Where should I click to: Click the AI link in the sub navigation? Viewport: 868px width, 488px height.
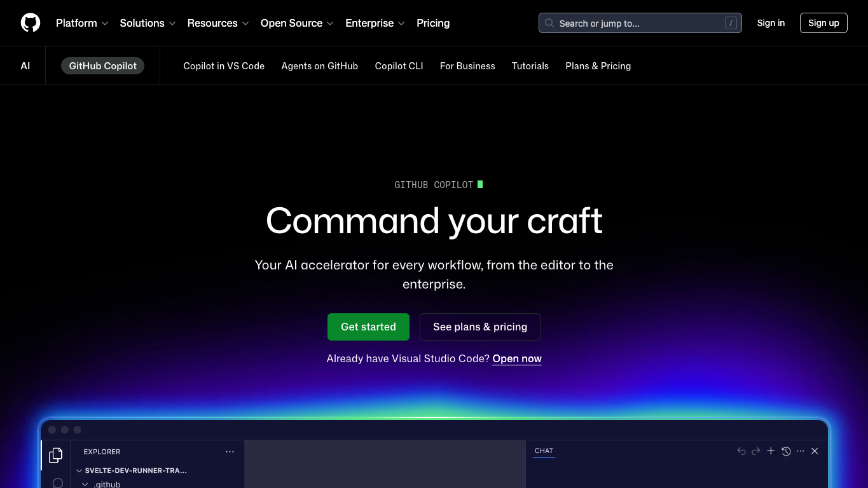click(25, 66)
